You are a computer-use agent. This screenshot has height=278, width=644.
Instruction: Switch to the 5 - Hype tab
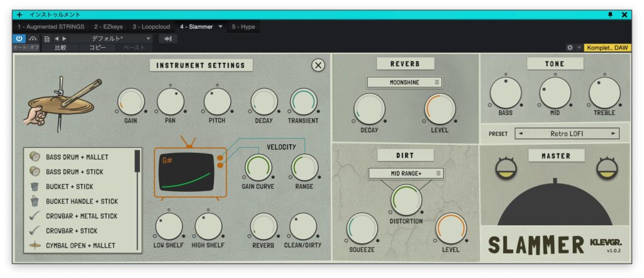pyautogui.click(x=242, y=26)
